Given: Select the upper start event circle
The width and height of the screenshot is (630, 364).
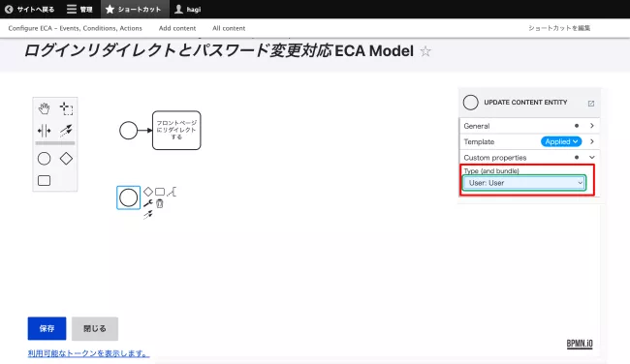Looking at the screenshot, I should (x=129, y=131).
